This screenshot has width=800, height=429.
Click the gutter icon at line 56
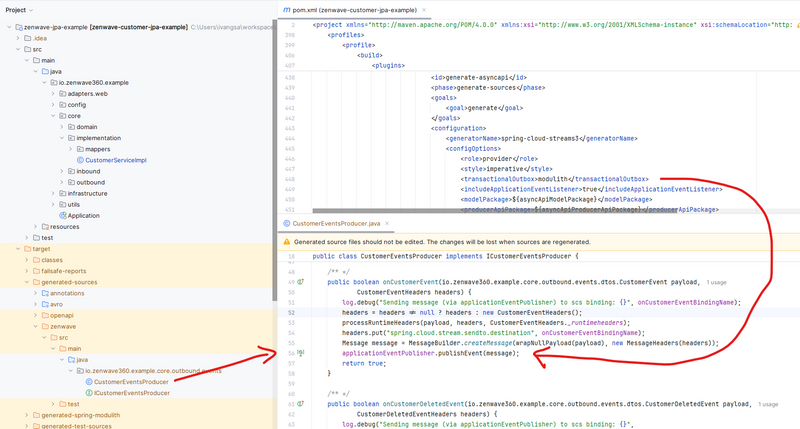pos(299,352)
